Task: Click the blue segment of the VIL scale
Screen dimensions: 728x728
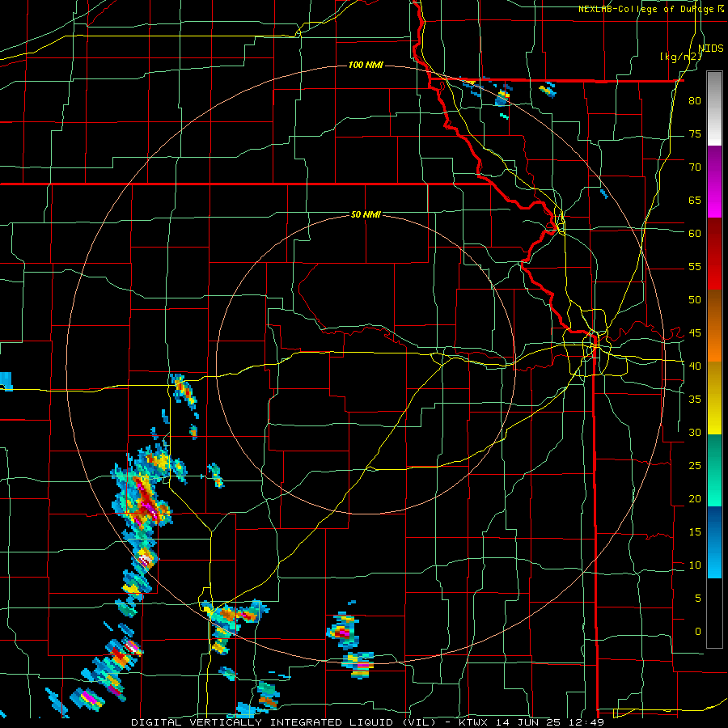Action: click(x=714, y=542)
